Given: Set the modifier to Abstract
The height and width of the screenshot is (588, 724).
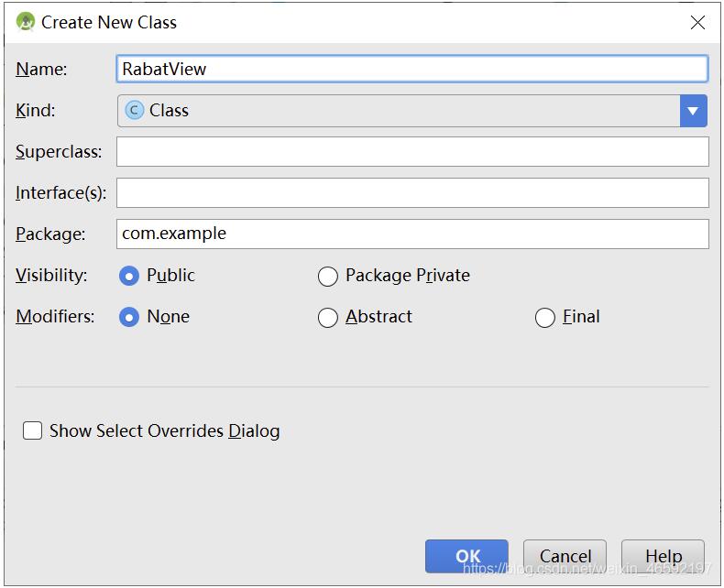Looking at the screenshot, I should pyautogui.click(x=328, y=317).
